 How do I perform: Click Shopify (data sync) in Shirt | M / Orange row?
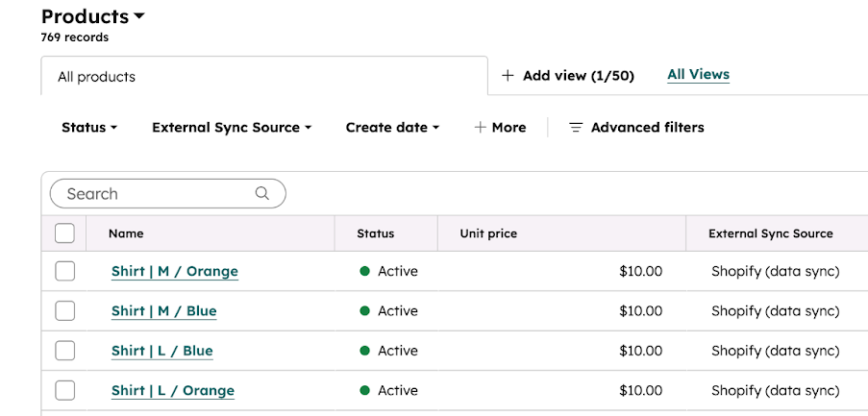[x=776, y=272]
